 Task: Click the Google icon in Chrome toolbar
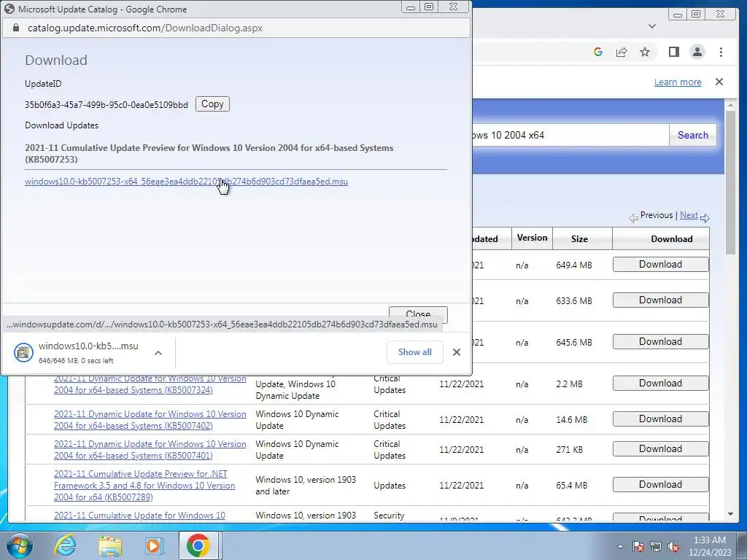[x=598, y=52]
